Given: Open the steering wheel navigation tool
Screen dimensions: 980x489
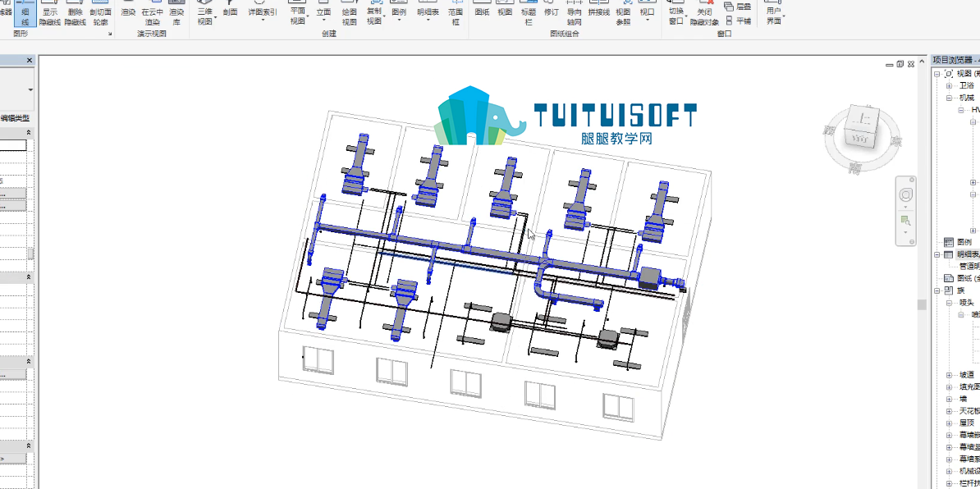Looking at the screenshot, I should (x=906, y=194).
